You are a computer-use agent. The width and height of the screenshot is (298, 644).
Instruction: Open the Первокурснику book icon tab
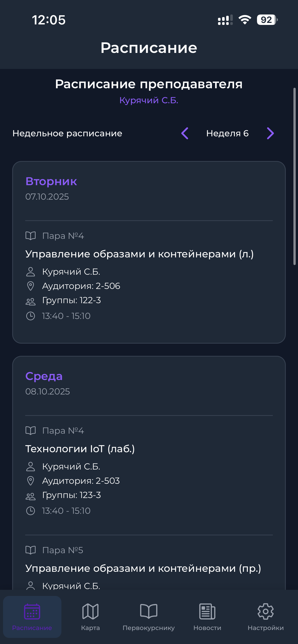[149, 611]
